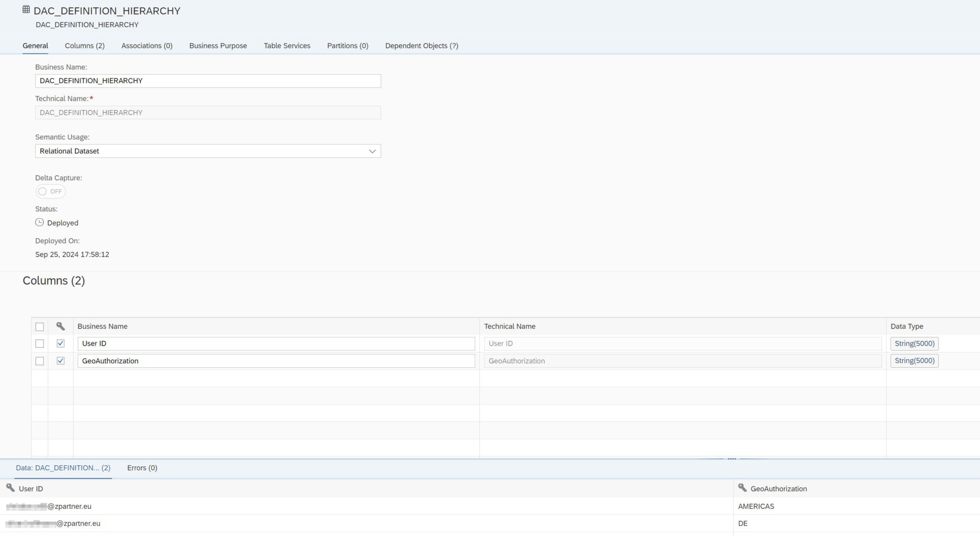Click the key icon beside User ID data column
This screenshot has width=980, height=536.
coord(11,488)
